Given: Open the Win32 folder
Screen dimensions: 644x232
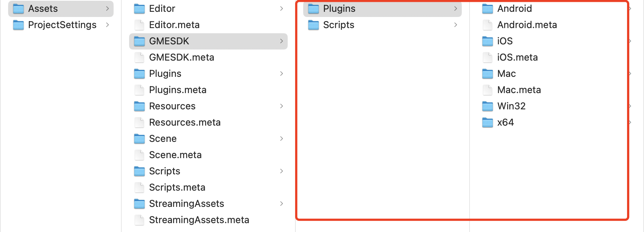Looking at the screenshot, I should [x=511, y=106].
